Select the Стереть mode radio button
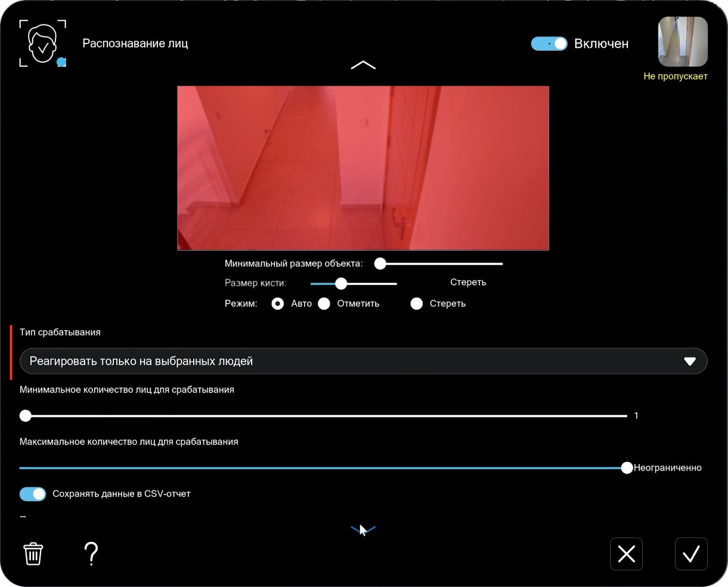Viewport: 728px width, 587px height. (x=417, y=304)
